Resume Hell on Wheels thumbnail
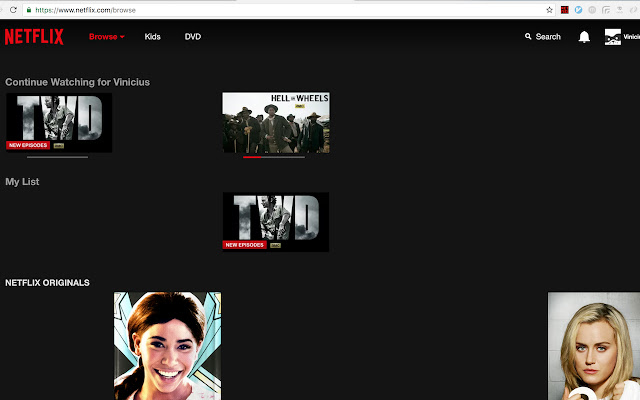Image resolution: width=640 pixels, height=400 pixels. click(x=276, y=122)
